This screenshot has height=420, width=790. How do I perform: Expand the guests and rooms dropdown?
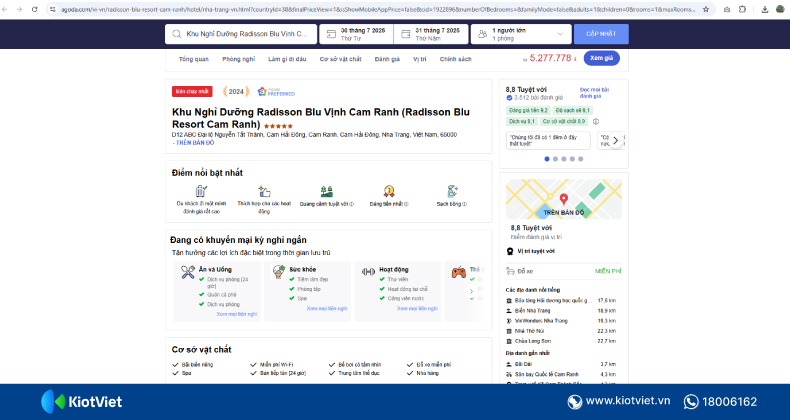coord(560,34)
